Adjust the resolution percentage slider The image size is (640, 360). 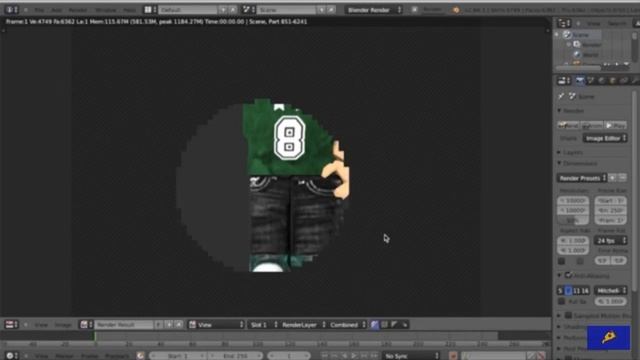[x=573, y=220]
